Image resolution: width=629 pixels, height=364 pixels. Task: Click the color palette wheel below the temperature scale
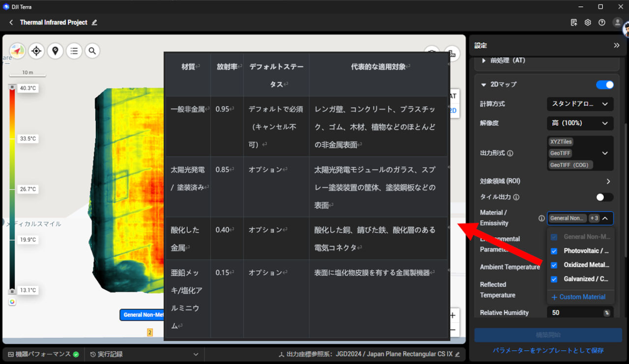(x=12, y=302)
